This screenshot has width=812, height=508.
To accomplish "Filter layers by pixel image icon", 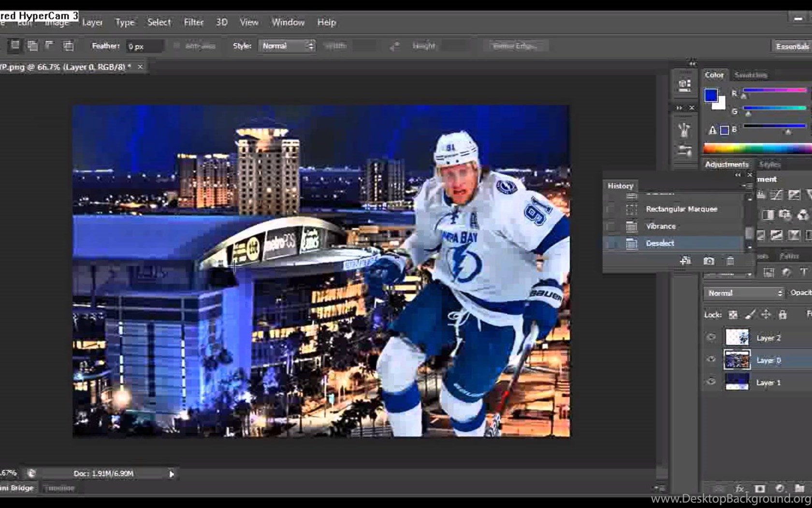I will 768,272.
